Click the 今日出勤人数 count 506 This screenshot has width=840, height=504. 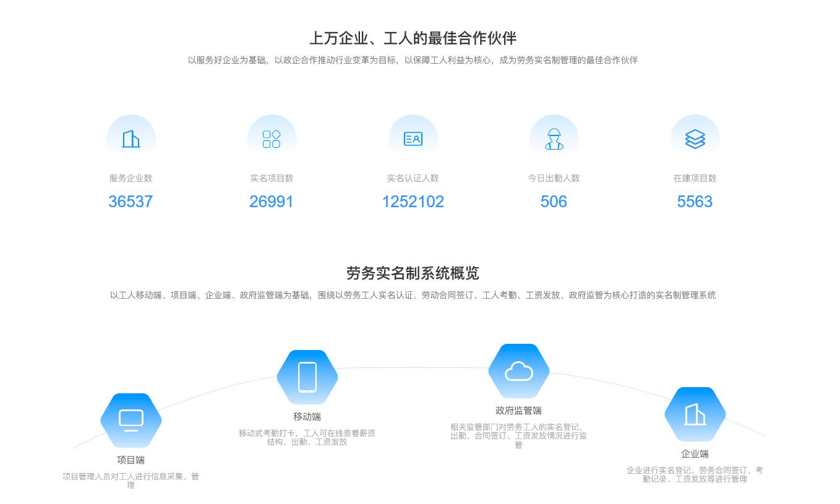(x=554, y=202)
